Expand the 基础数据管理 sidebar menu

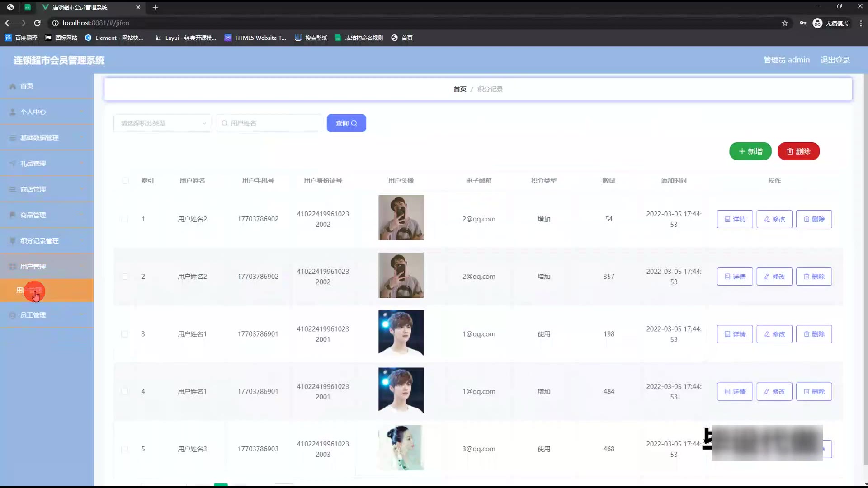[x=47, y=137]
